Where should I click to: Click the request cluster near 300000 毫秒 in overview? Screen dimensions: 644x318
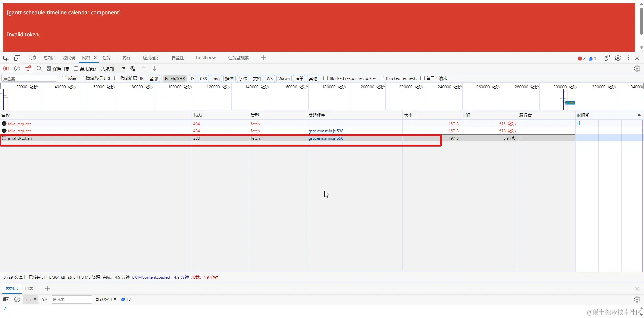coord(570,103)
